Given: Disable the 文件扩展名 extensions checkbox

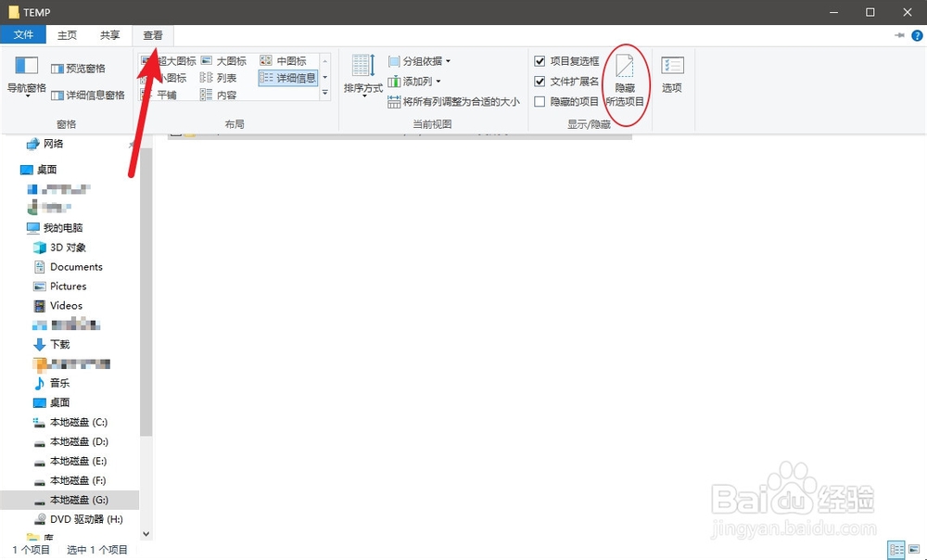Looking at the screenshot, I should (540, 81).
